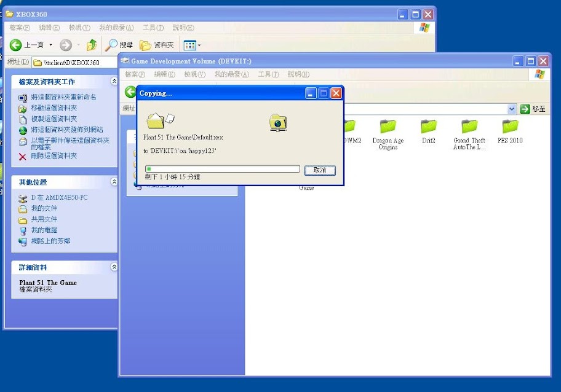
Task: Open 檢視(V) menu in DEVKIT window
Action: pos(194,74)
